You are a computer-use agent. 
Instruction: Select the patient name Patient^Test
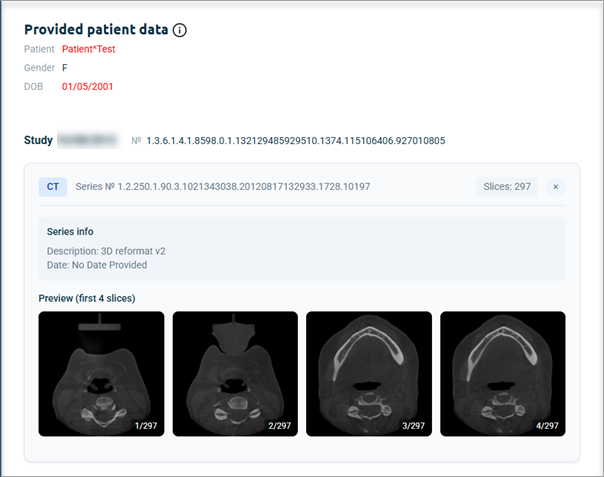[89, 49]
